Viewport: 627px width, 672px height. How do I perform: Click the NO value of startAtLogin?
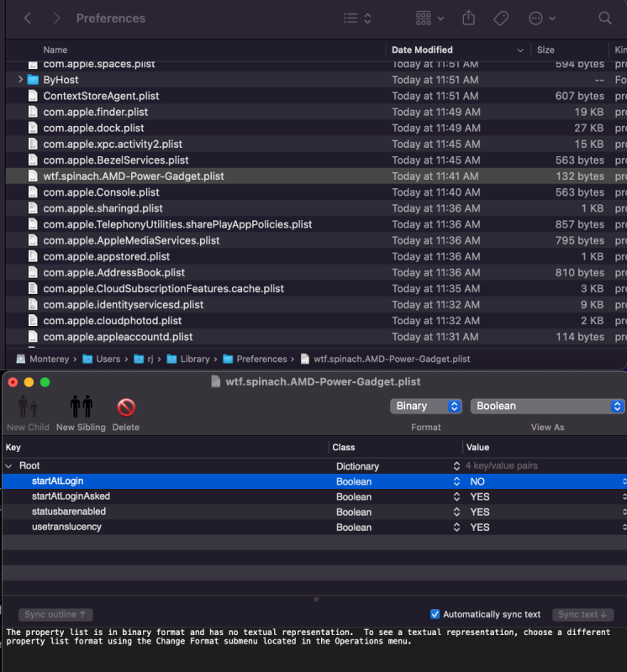coord(477,481)
